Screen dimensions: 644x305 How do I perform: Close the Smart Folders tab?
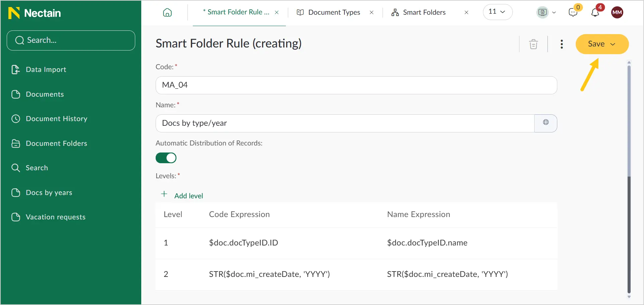point(466,12)
